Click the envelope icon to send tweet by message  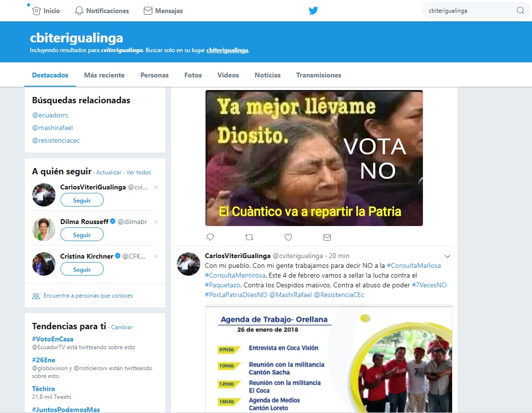[x=327, y=237]
